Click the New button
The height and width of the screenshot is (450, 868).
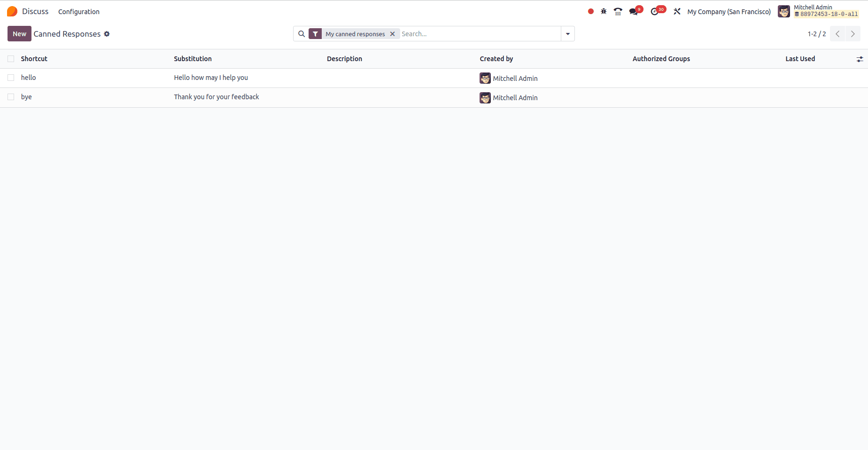pos(19,33)
